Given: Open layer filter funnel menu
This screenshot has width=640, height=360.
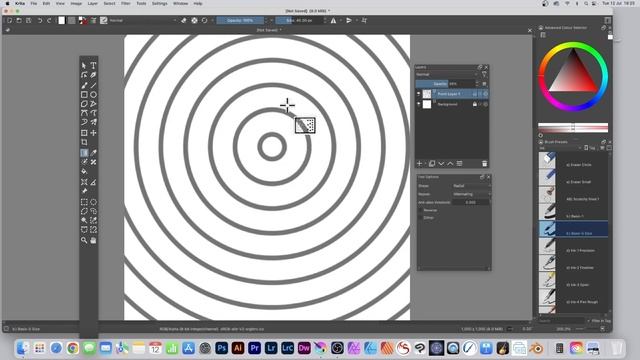Looking at the screenshot, I should coord(484,75).
